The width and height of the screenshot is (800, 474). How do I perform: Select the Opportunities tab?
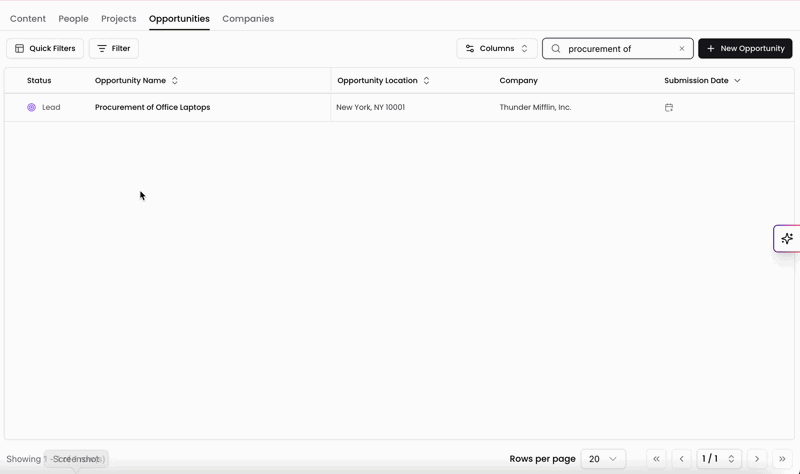(x=179, y=18)
